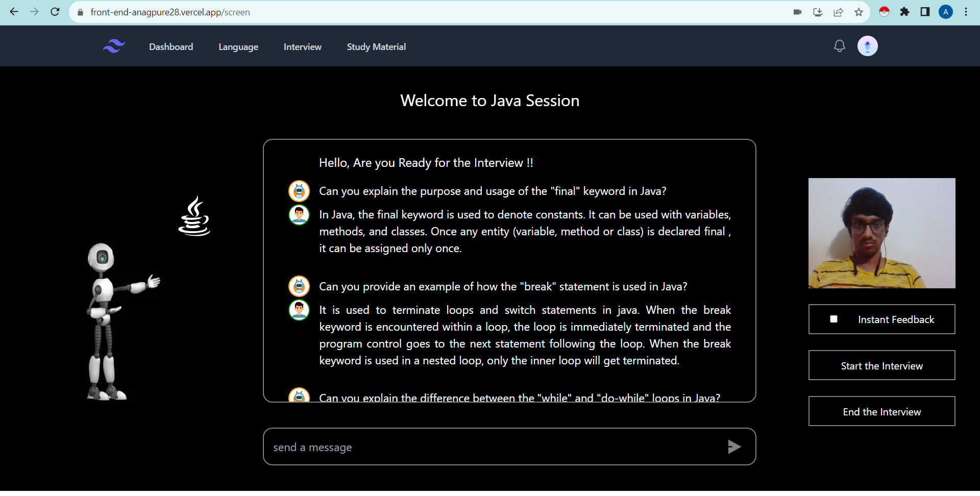The height and width of the screenshot is (496, 980).
Task: Click the send message arrow icon
Action: click(734, 447)
